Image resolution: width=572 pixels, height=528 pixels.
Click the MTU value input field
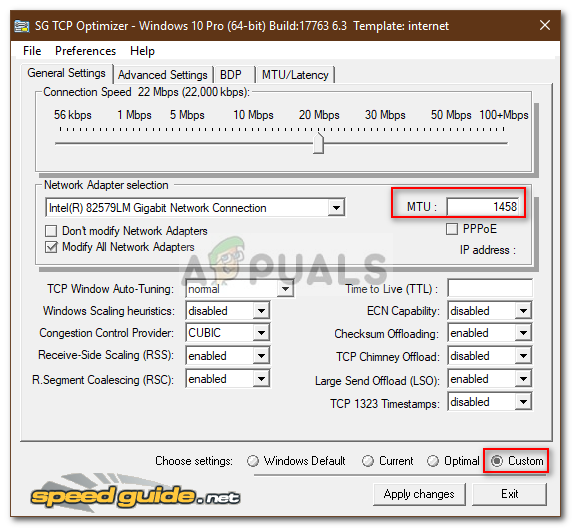pos(482,207)
